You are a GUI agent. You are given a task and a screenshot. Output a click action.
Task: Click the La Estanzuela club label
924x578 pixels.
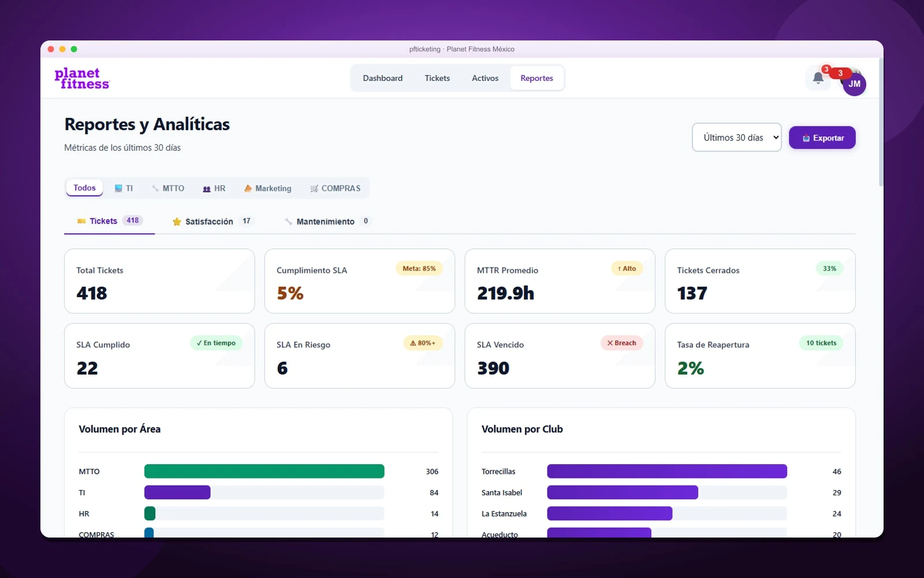pos(504,514)
